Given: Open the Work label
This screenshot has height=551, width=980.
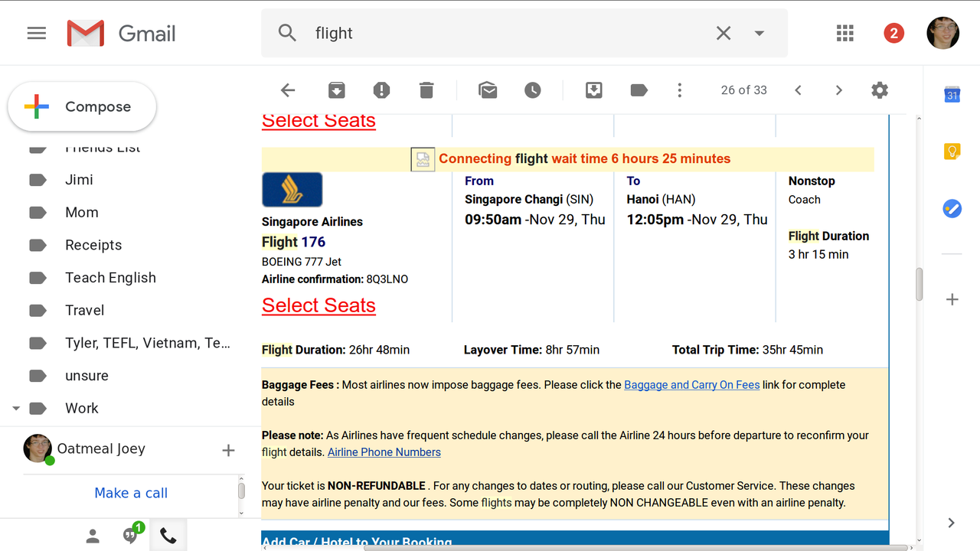Looking at the screenshot, I should pyautogui.click(x=82, y=409).
